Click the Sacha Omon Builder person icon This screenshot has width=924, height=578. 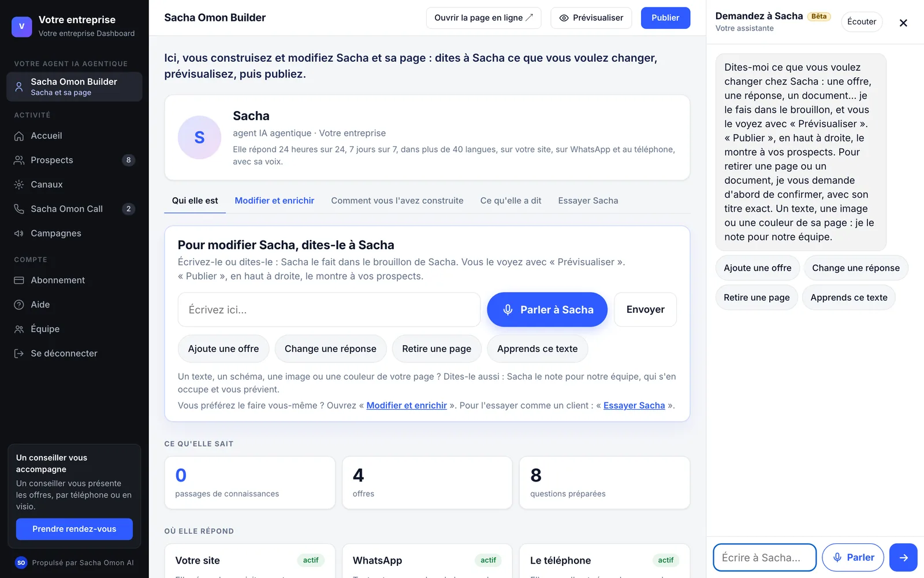pos(19,87)
